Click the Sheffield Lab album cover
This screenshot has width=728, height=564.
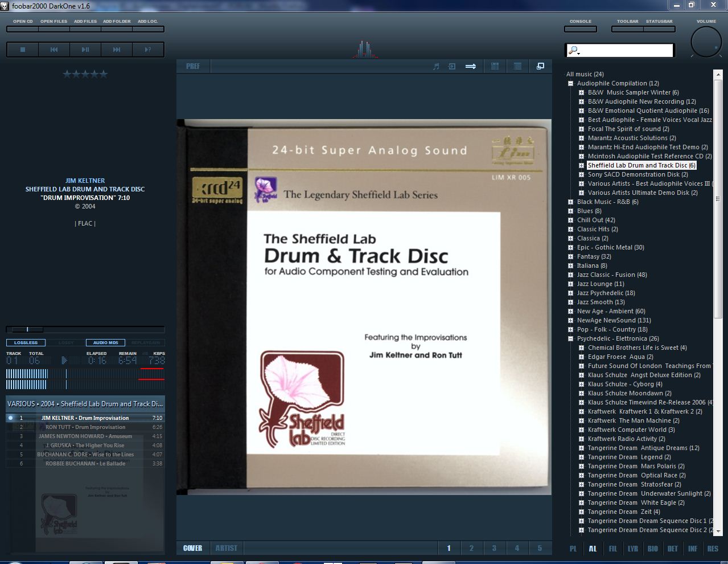tap(364, 306)
